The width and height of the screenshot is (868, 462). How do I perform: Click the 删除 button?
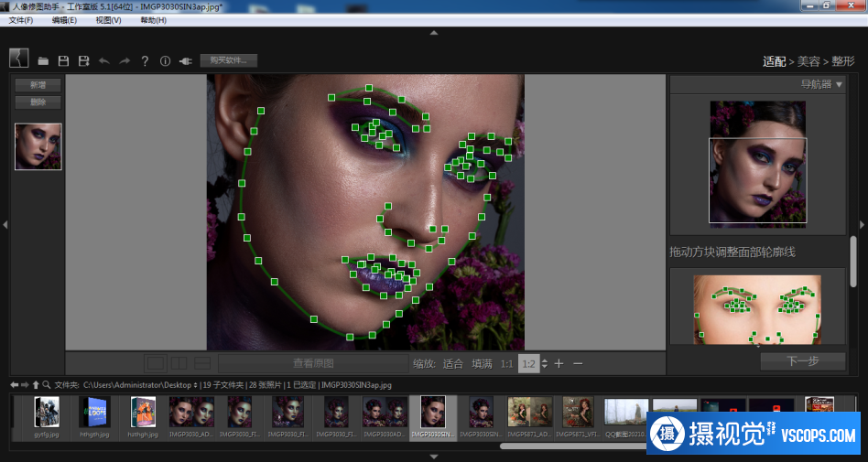point(38,102)
